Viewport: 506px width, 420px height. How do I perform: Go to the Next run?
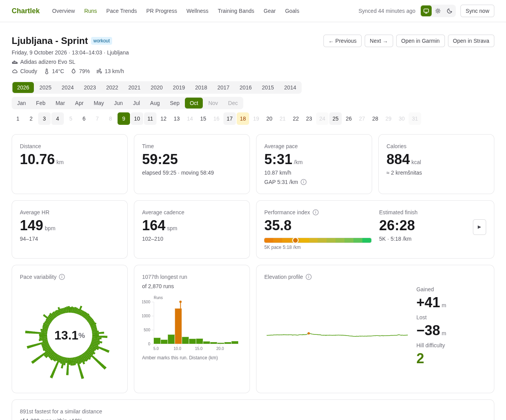click(x=379, y=41)
